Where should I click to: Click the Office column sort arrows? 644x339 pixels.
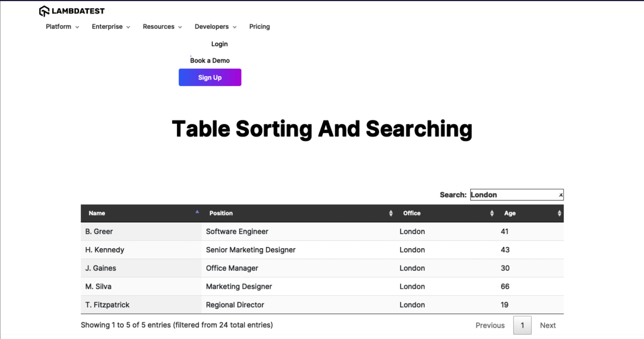click(x=491, y=213)
